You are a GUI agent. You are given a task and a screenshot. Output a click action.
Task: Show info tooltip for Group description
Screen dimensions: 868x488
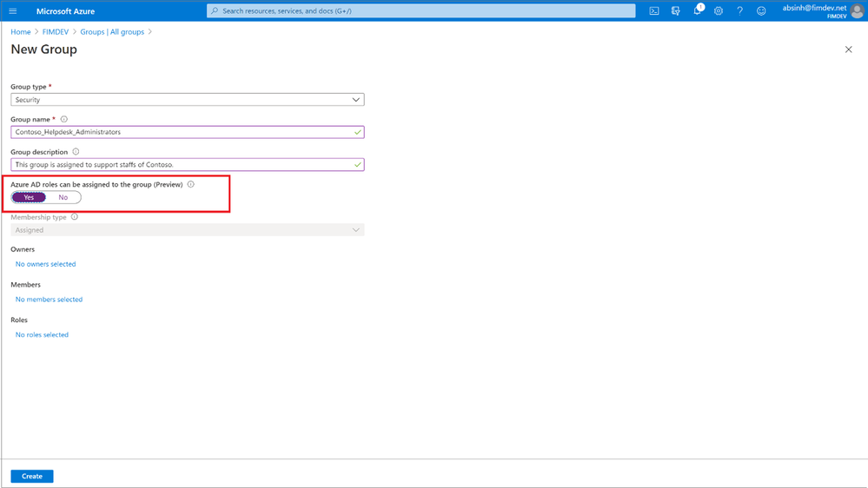click(76, 152)
